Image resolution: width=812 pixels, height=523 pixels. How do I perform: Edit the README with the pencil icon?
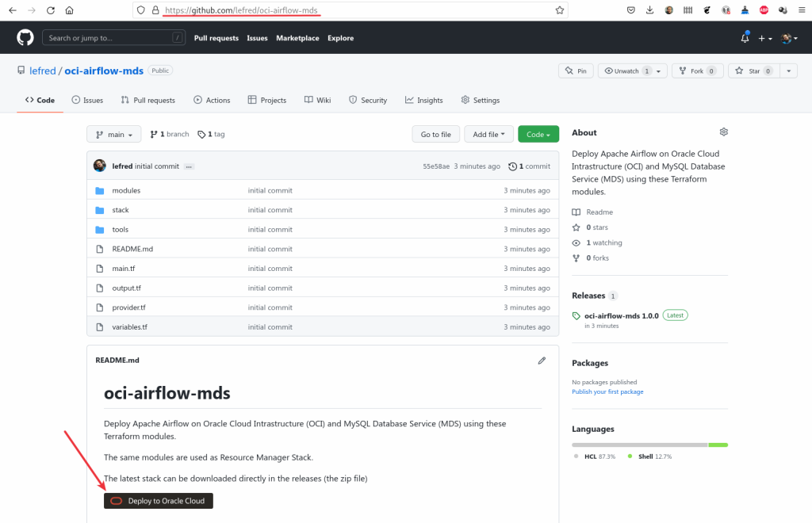(542, 361)
